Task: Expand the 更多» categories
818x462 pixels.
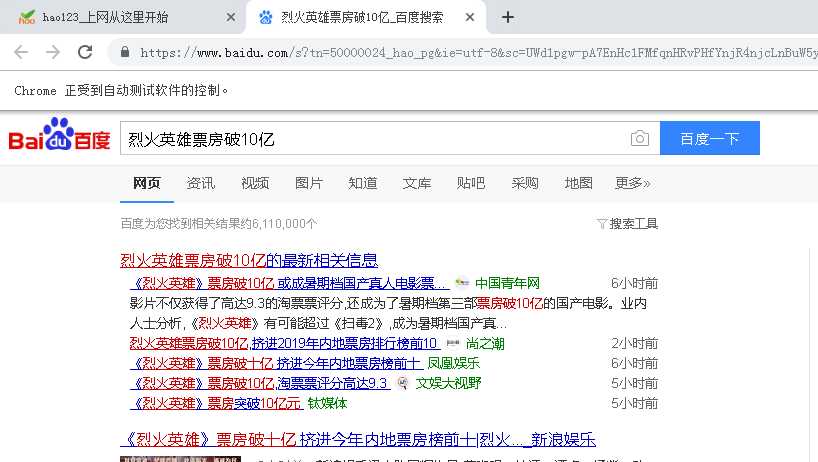Action: click(633, 183)
